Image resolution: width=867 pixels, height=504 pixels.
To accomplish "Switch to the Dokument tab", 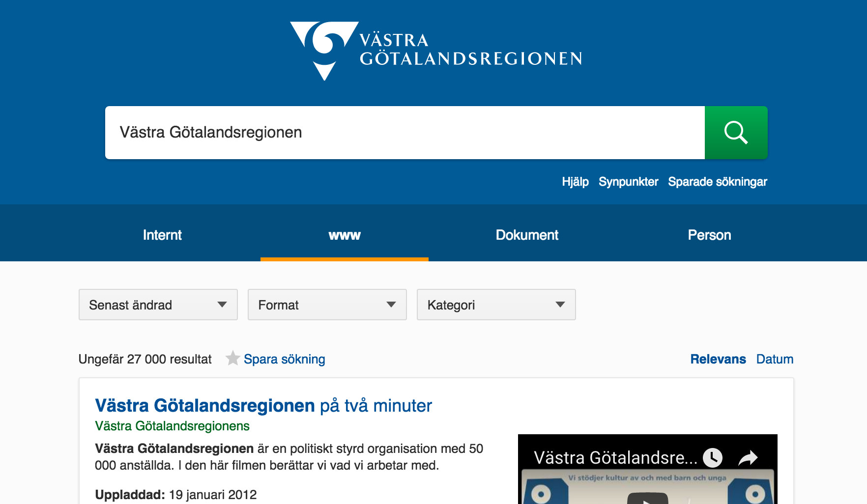I will tap(527, 235).
